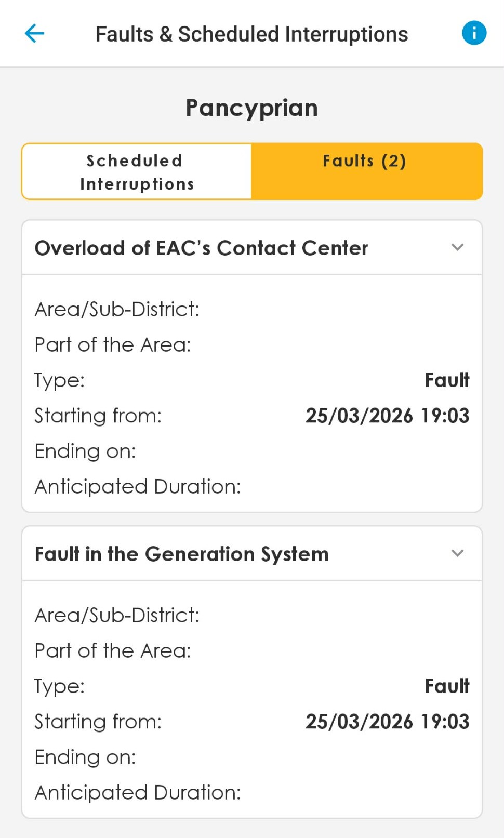Viewport: 504px width, 838px height.
Task: Tap Fault type value in Contact Center card
Action: point(447,380)
